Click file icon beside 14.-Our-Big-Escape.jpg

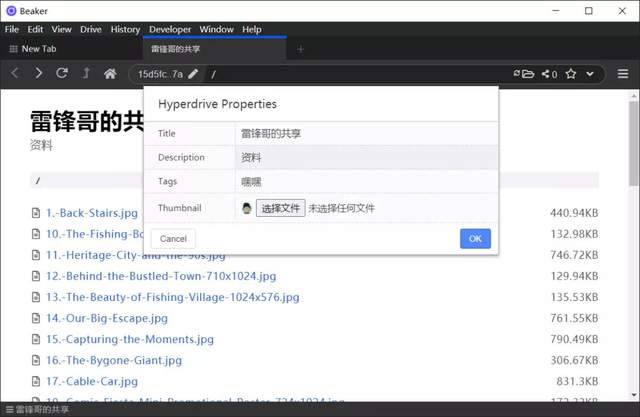pos(36,318)
